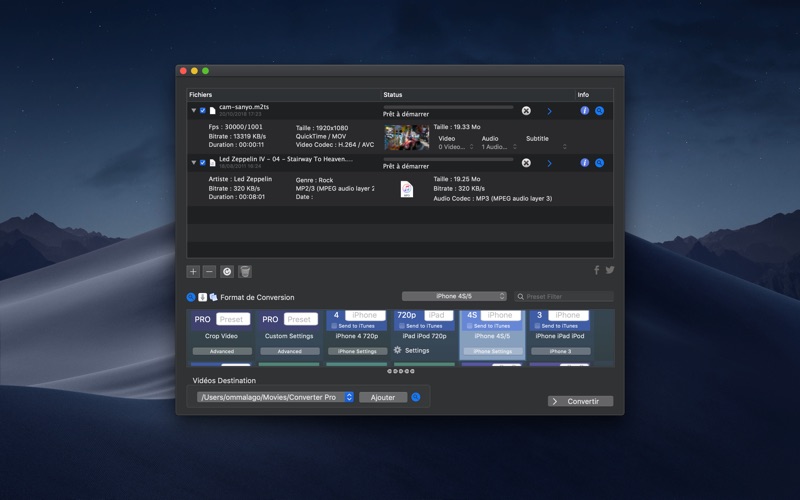Click the Info column header

pos(594,94)
